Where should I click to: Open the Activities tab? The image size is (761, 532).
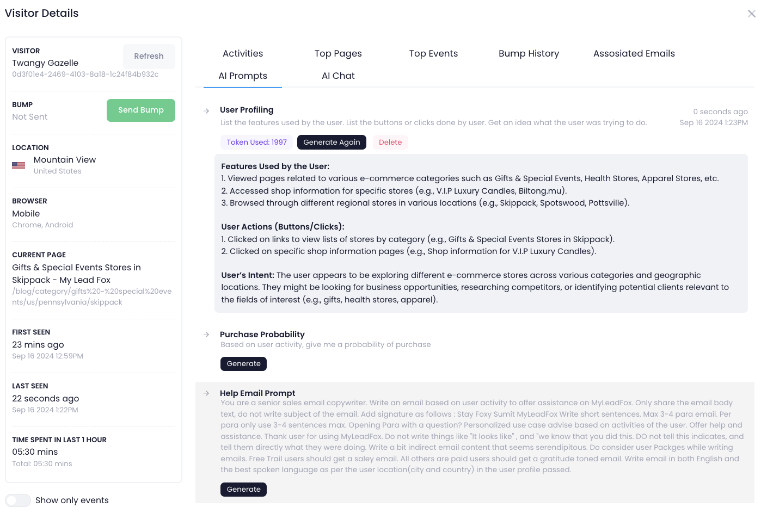click(x=243, y=53)
